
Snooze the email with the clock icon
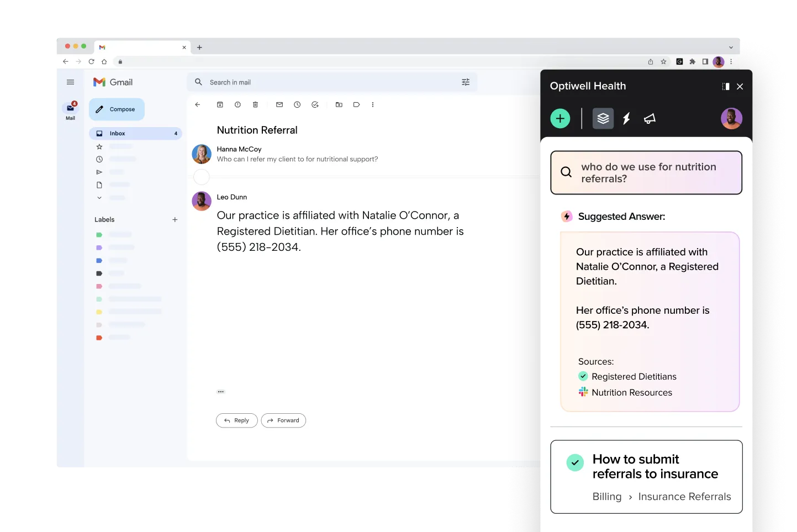(x=297, y=104)
